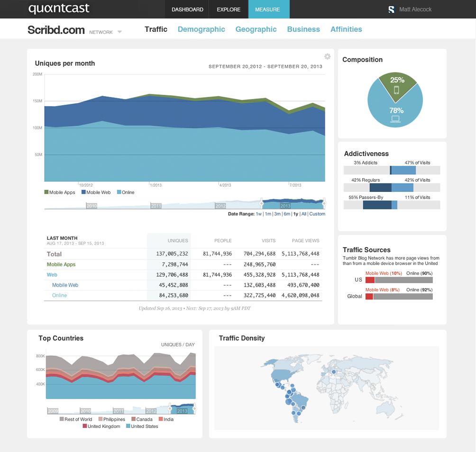Click Brazil on the Traffic Density map
The height and width of the screenshot is (452, 476).
(300, 401)
